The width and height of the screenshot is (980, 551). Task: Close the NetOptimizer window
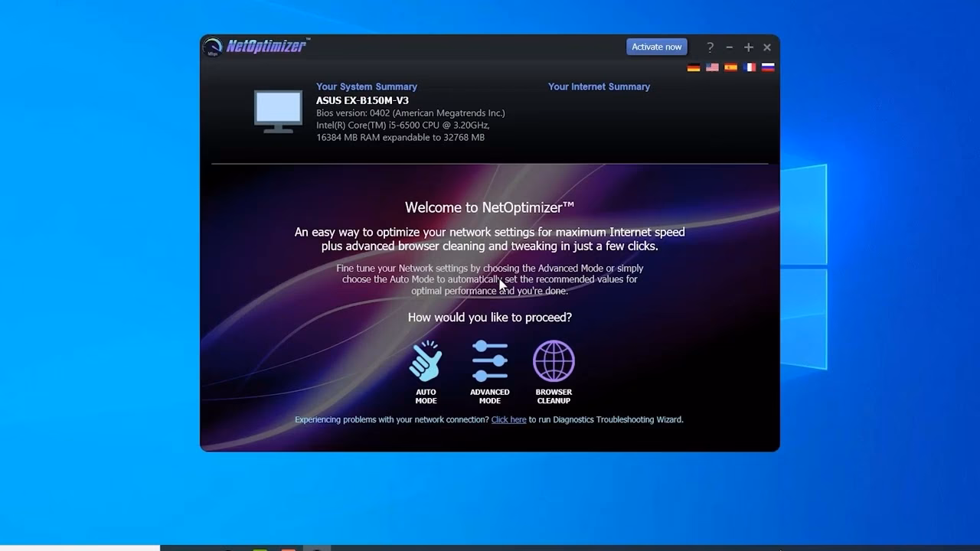coord(767,47)
